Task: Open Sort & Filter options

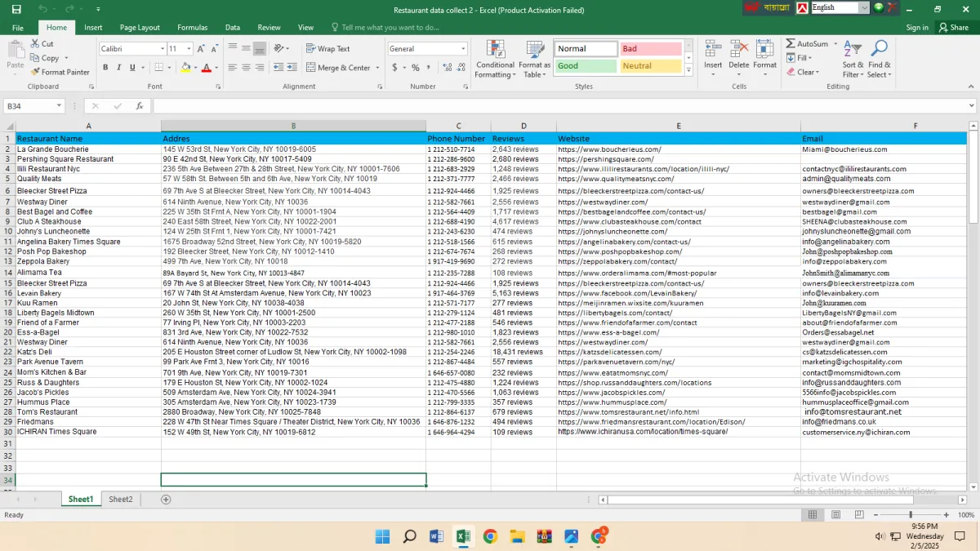Action: tap(853, 59)
